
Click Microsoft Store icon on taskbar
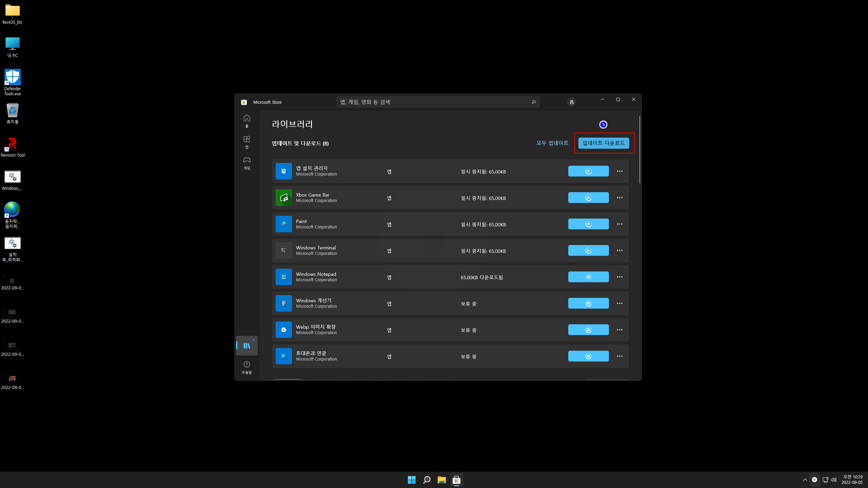coord(456,480)
